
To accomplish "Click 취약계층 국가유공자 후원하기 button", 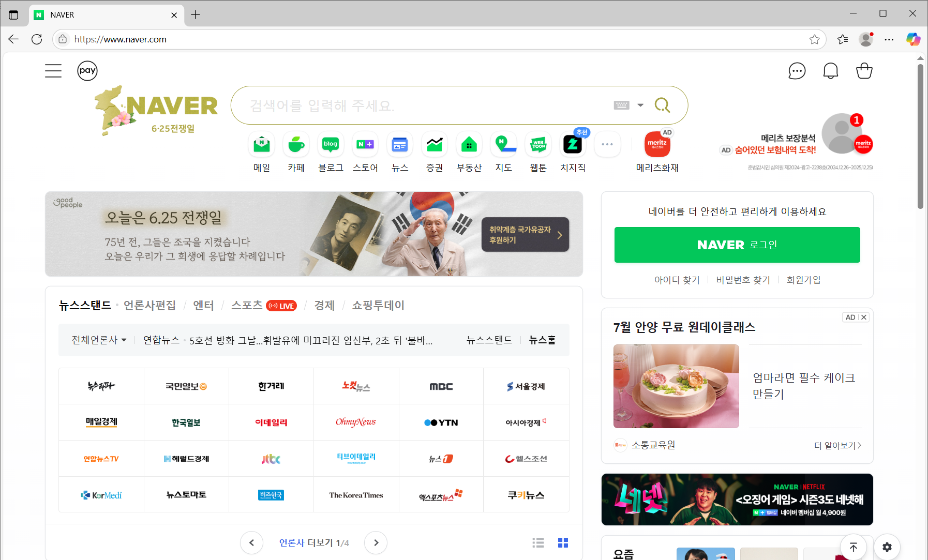I will 525,235.
